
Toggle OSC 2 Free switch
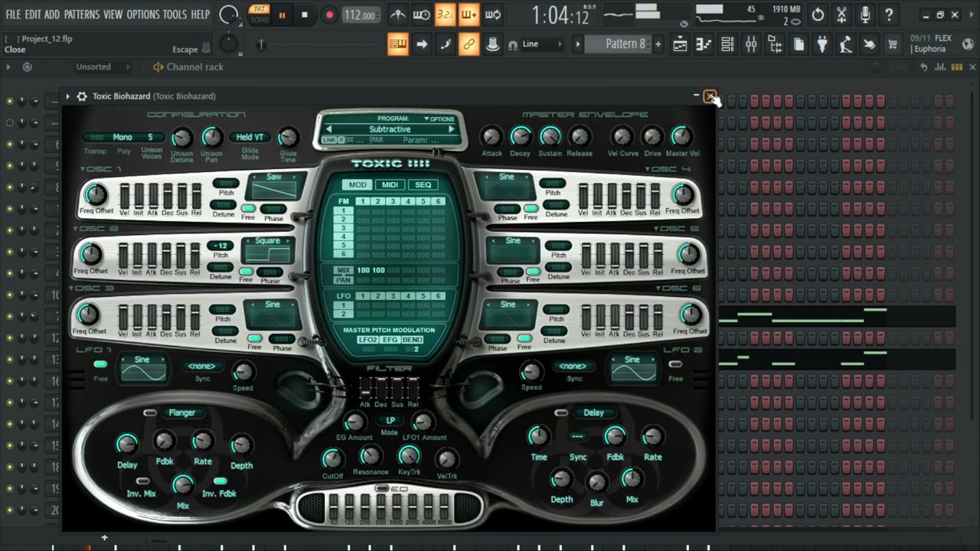click(x=246, y=271)
